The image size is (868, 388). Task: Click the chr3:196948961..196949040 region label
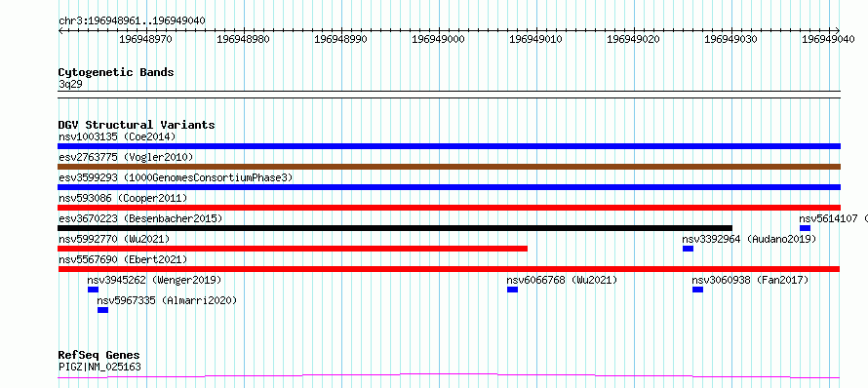132,20
